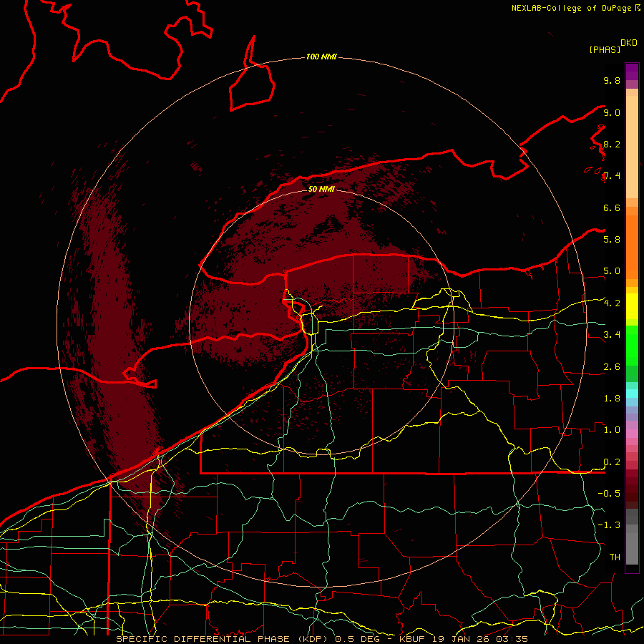Click the 5.0 color scale value
644x644 pixels.
(x=612, y=271)
